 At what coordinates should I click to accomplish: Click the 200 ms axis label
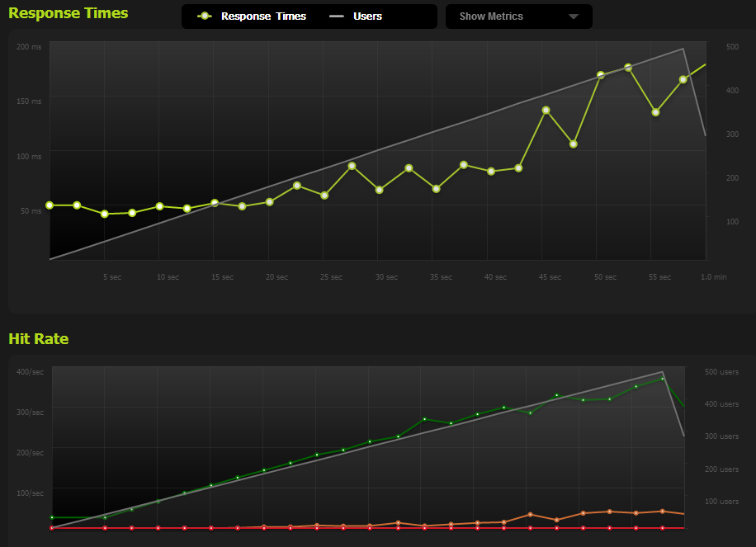point(29,47)
